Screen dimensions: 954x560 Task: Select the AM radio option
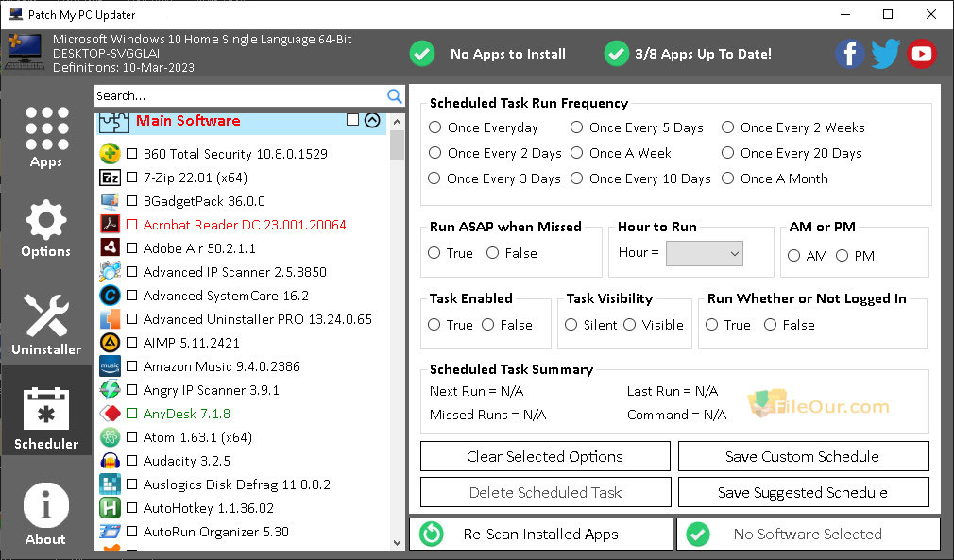(794, 256)
